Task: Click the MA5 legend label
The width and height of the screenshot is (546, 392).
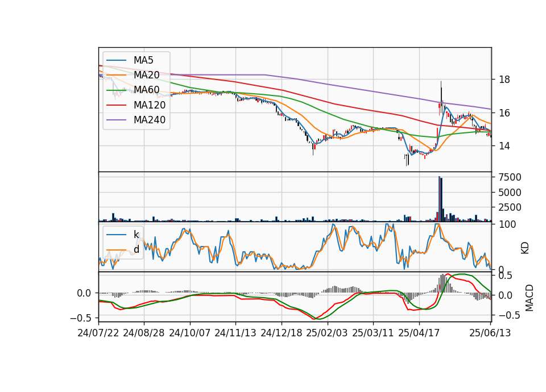Action: (x=143, y=60)
